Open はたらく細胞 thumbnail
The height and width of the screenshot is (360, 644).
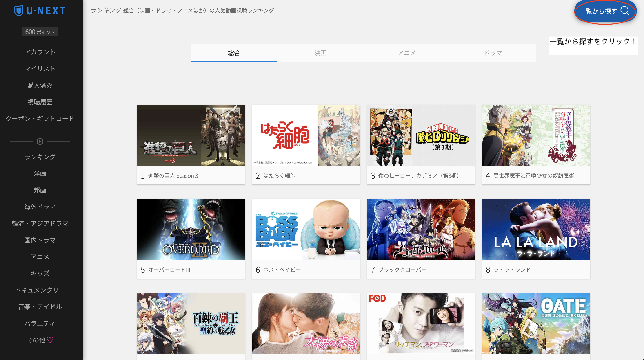coord(306,135)
